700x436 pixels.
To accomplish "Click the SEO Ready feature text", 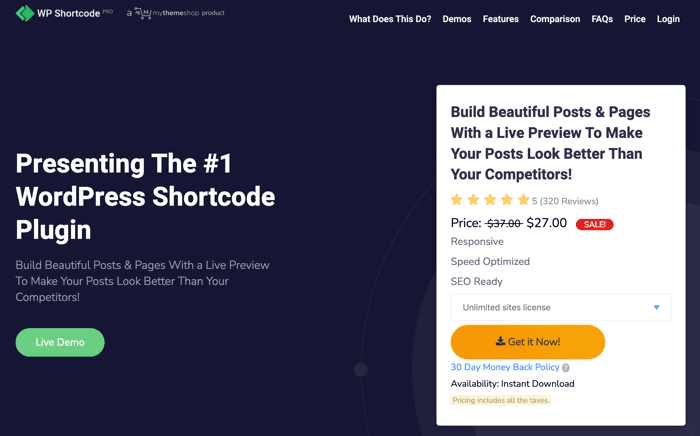I will (476, 282).
